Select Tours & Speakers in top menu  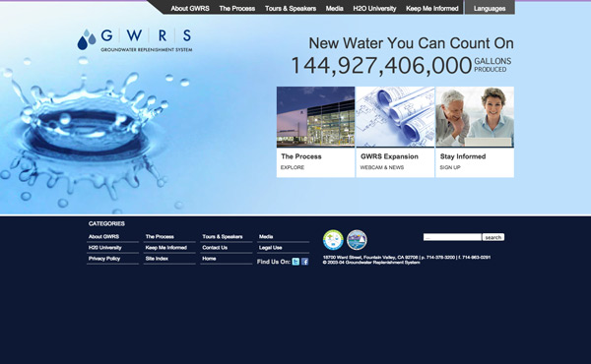(291, 8)
